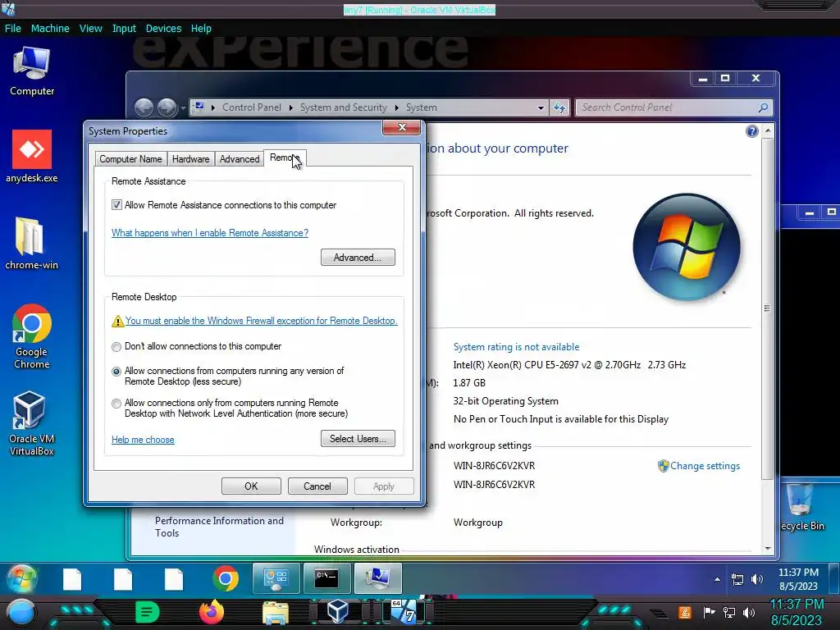Click the refresh button beside address bar
This screenshot has height=630, width=840.
click(559, 107)
